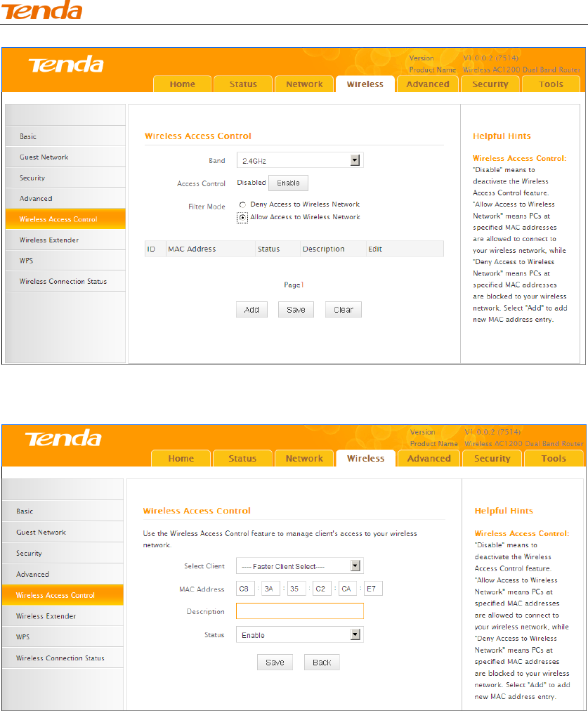The height and width of the screenshot is (711, 588).
Task: Click the empty Description input field
Action: pos(300,611)
